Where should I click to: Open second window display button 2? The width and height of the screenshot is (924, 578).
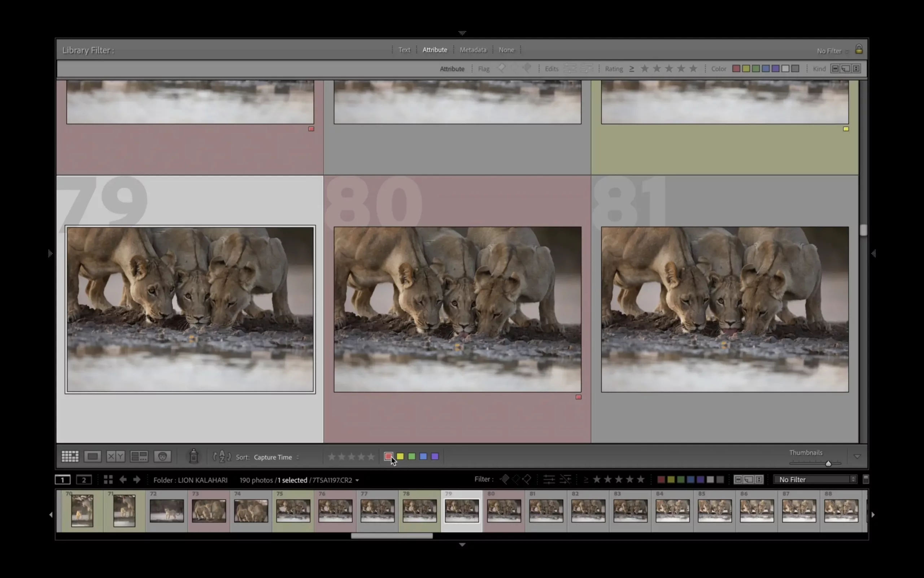tap(84, 479)
